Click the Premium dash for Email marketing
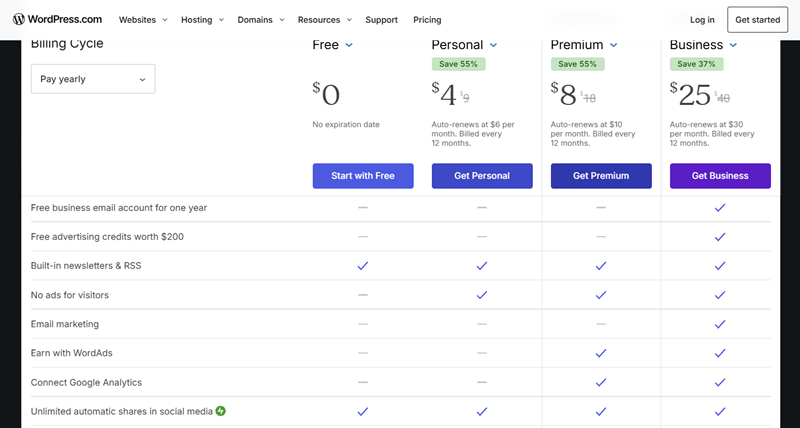 (x=601, y=324)
